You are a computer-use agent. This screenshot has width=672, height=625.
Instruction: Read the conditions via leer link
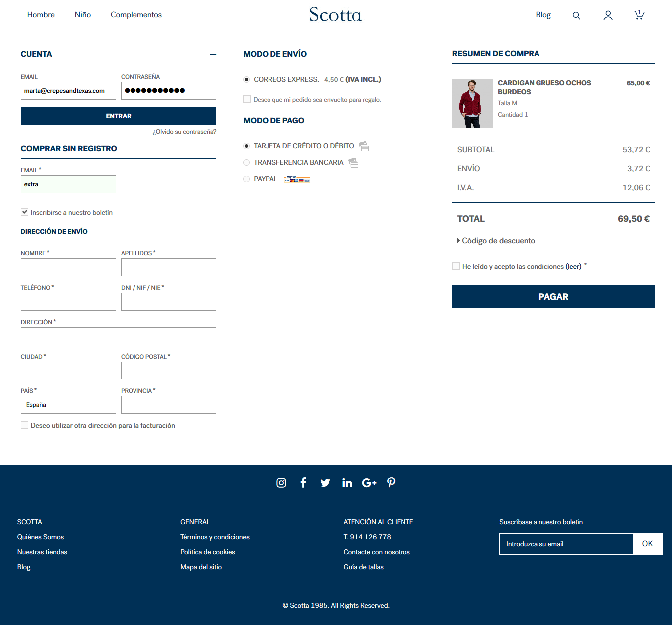(x=573, y=267)
